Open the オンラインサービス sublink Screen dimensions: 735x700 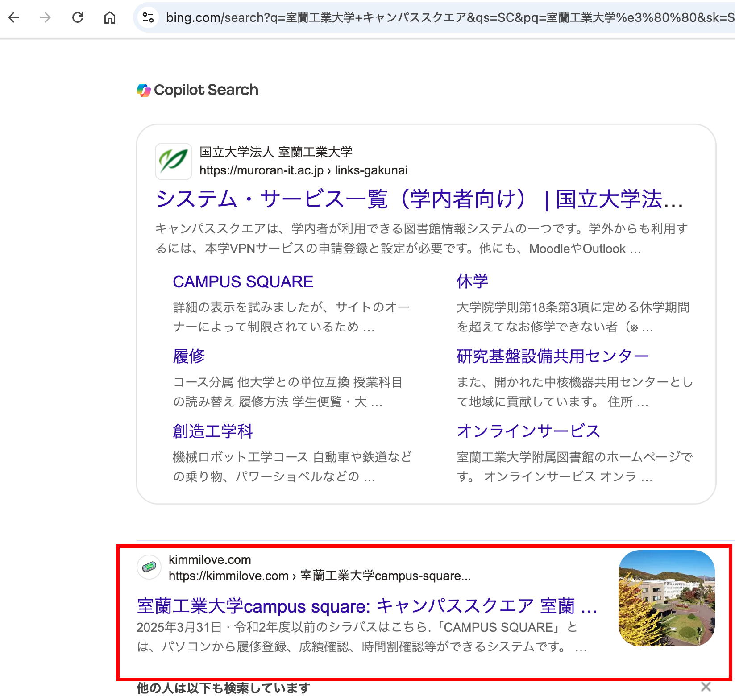[528, 431]
